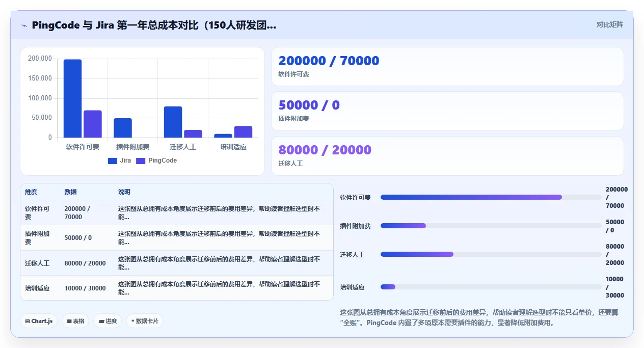Viewport: 644px width, 348px height.
Task: Click the PingCode bar for 培训适应
Action: pos(243,131)
